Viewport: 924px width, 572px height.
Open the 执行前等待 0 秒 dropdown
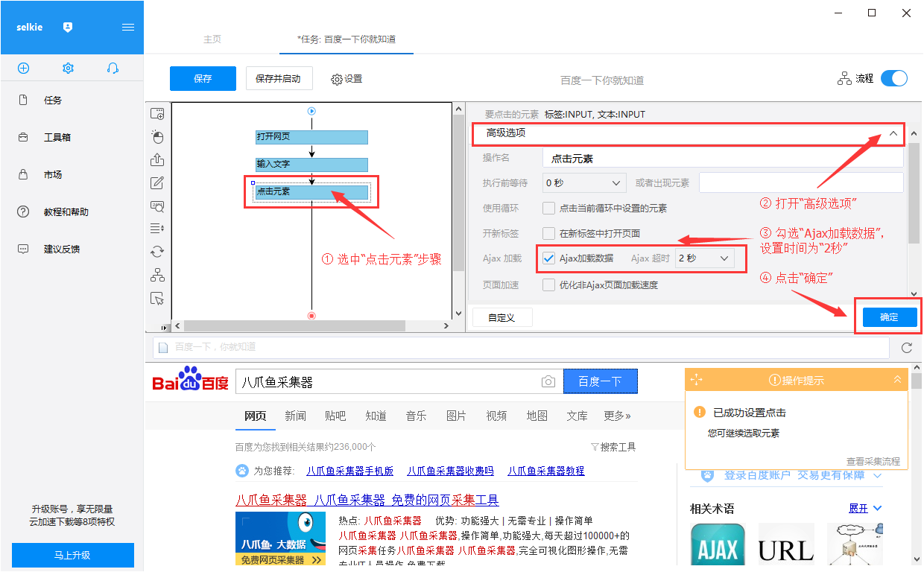[584, 182]
